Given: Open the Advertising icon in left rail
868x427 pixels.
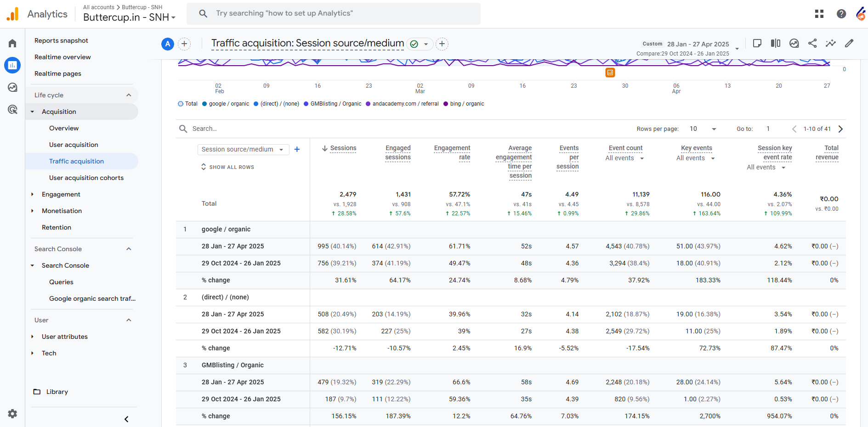Looking at the screenshot, I should [12, 109].
